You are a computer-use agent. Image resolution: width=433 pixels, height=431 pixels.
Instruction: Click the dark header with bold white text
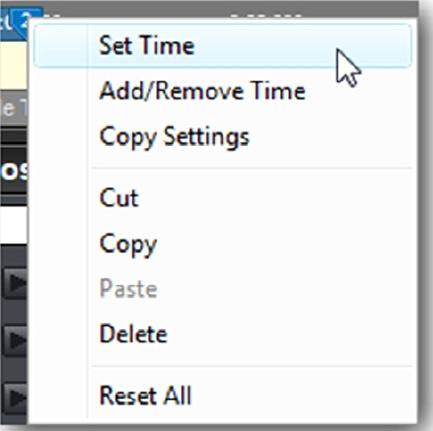14,171
